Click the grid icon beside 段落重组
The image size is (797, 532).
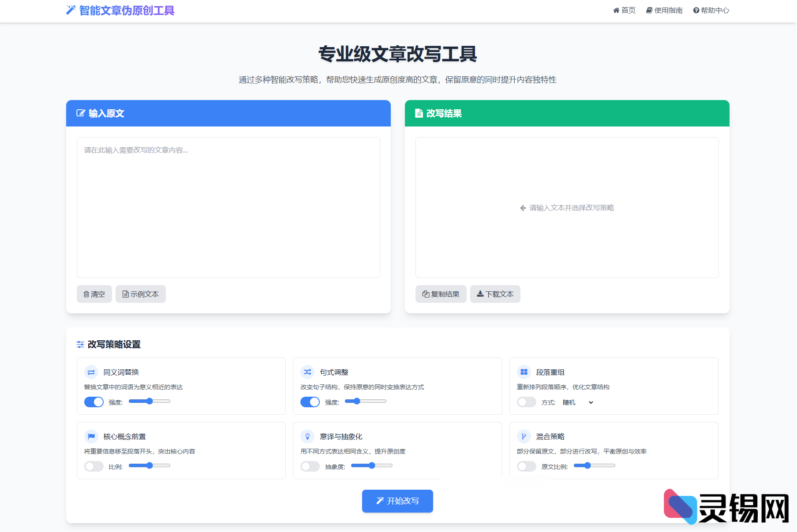[524, 372]
